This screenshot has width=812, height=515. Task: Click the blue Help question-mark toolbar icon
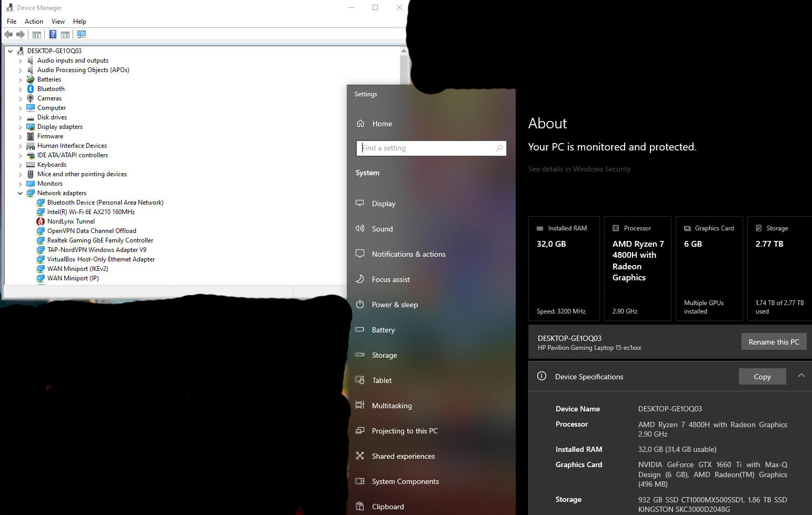53,35
